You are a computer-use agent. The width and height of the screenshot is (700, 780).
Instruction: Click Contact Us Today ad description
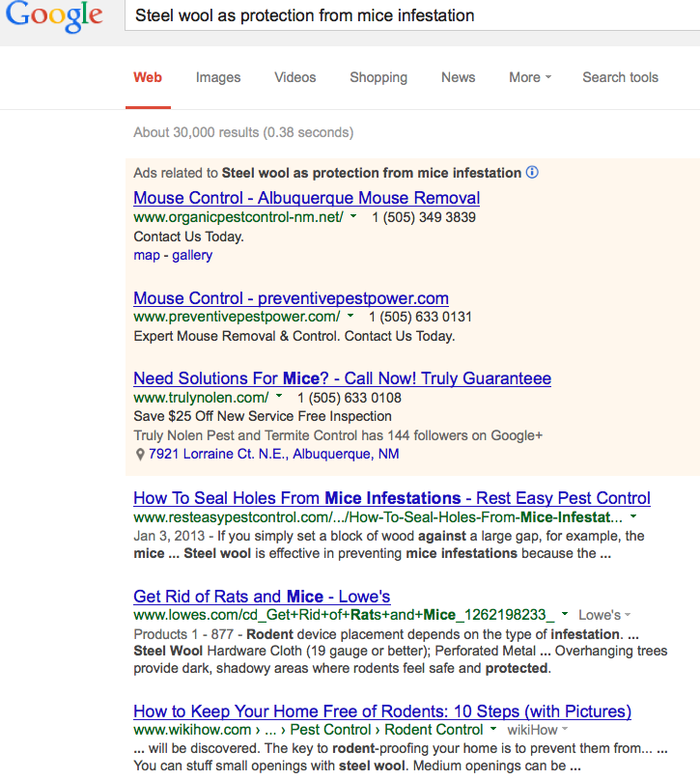(x=188, y=237)
